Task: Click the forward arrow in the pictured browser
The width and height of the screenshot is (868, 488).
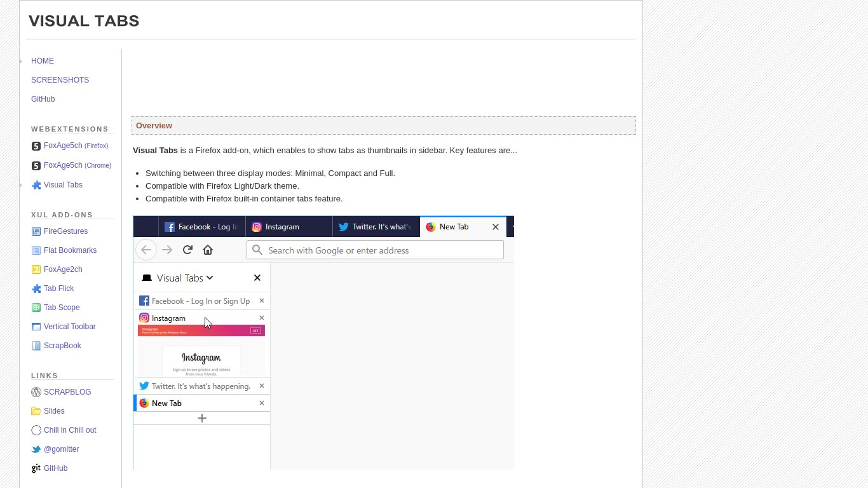Action: (167, 250)
